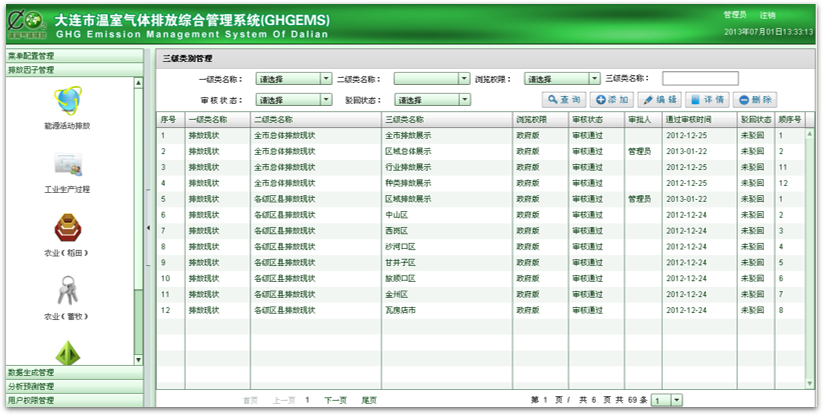Screen dimensions: 823x415
Task: Sort by the 二级类名称 column header
Action: tap(316, 120)
